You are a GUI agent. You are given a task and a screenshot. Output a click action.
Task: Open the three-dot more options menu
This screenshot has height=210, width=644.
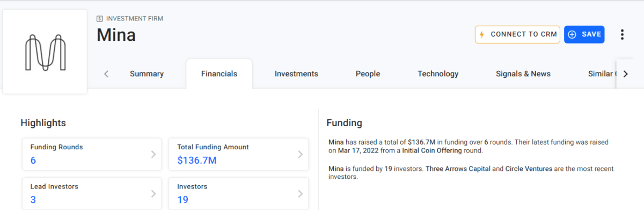622,34
